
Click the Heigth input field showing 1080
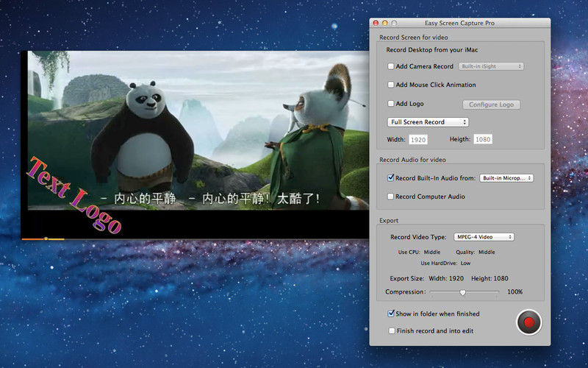click(x=483, y=139)
